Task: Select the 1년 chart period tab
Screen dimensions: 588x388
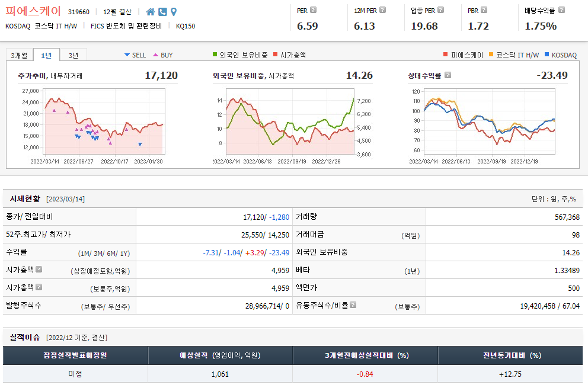Action: 46,55
